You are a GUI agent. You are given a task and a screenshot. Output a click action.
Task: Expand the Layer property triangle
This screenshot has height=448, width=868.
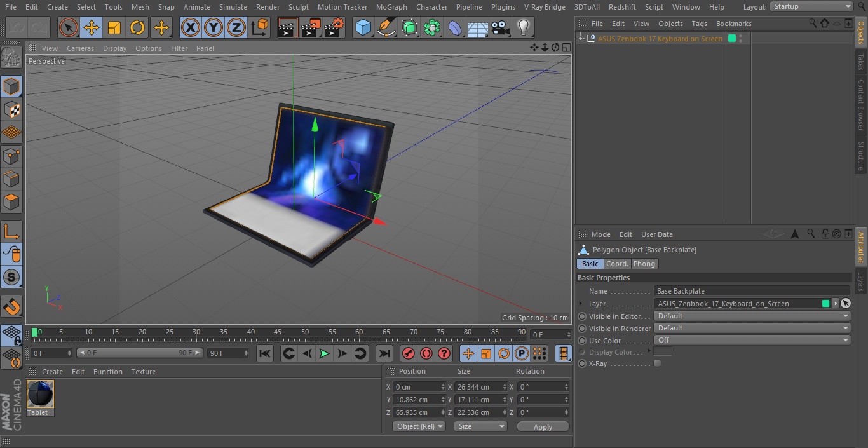(x=581, y=304)
